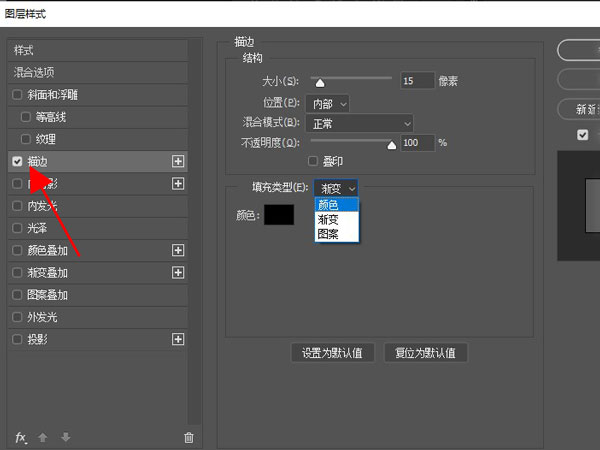Click the top rounded button on the right edge
This screenshot has height=450, width=600.
[x=579, y=50]
